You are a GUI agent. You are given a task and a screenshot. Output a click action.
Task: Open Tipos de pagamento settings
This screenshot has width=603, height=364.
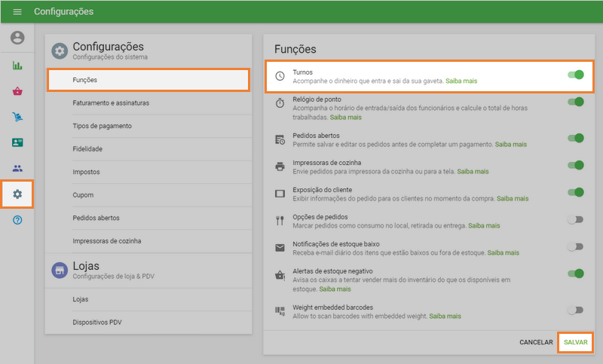tap(103, 126)
